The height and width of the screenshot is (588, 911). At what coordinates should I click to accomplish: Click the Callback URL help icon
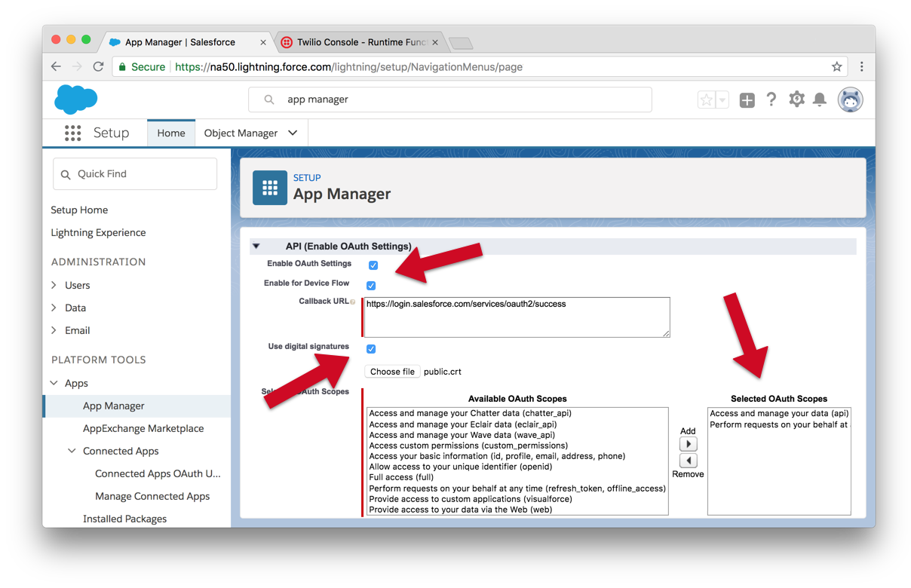pos(353,302)
